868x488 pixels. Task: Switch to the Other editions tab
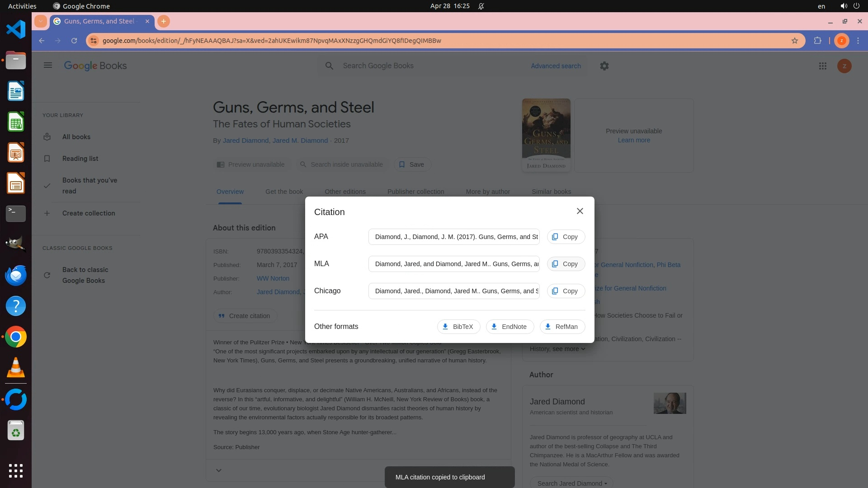(x=345, y=192)
